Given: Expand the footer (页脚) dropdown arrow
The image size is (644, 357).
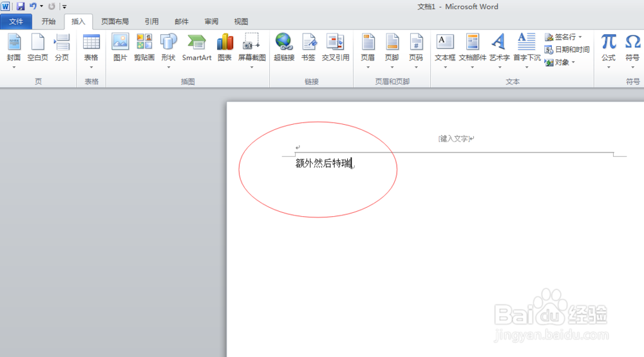Looking at the screenshot, I should (392, 68).
